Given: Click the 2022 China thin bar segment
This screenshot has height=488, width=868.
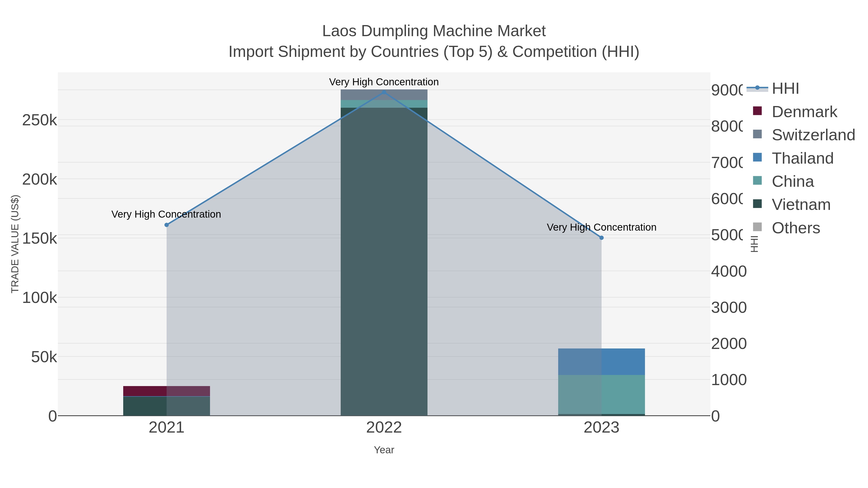Looking at the screenshot, I should click(x=384, y=104).
